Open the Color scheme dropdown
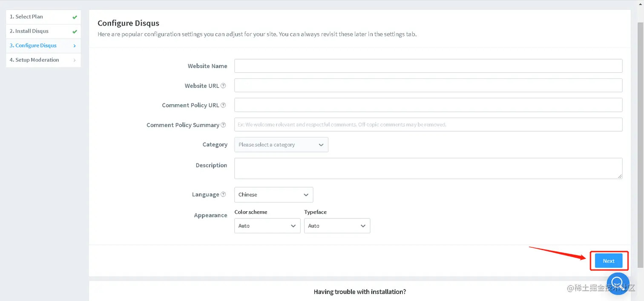 pos(267,226)
